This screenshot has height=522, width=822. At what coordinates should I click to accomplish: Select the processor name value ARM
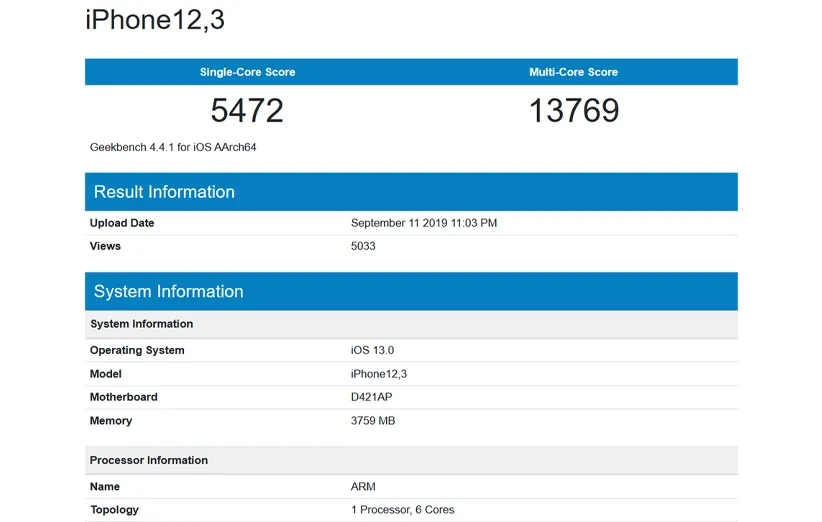coord(364,487)
